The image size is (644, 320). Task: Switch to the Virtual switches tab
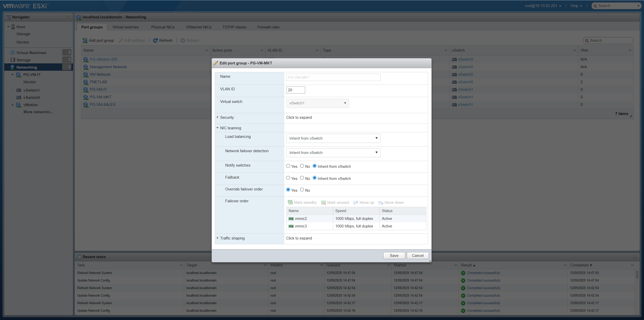pyautogui.click(x=126, y=27)
